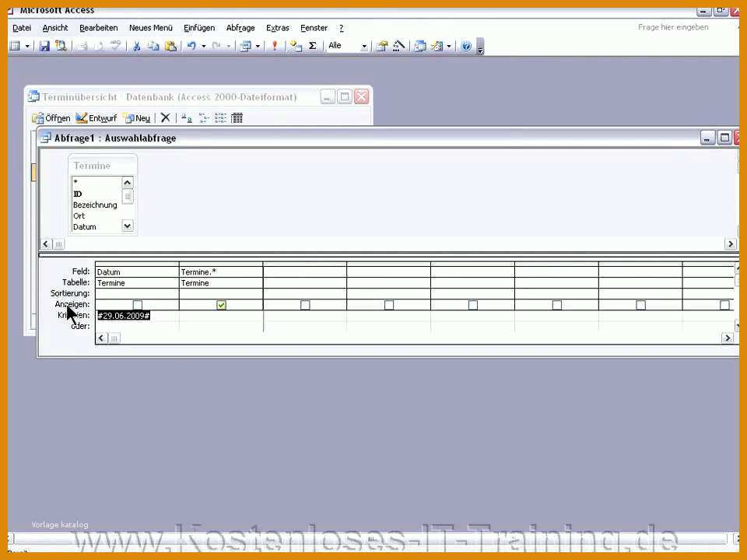The image size is (747, 560).
Task: Select the Bezeichnung field in the Termine list
Action: click(95, 205)
